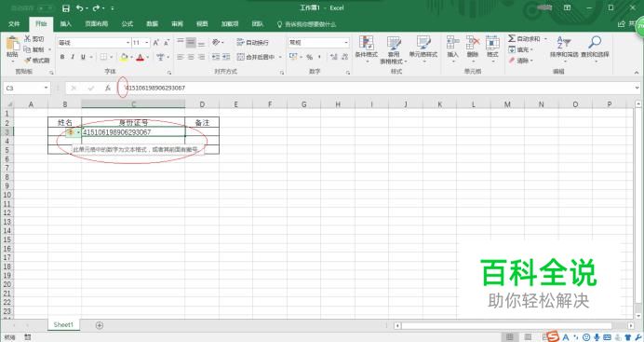Click Conditional Formatting (条件格式) button
The width and height of the screenshot is (644, 342).
click(x=367, y=49)
